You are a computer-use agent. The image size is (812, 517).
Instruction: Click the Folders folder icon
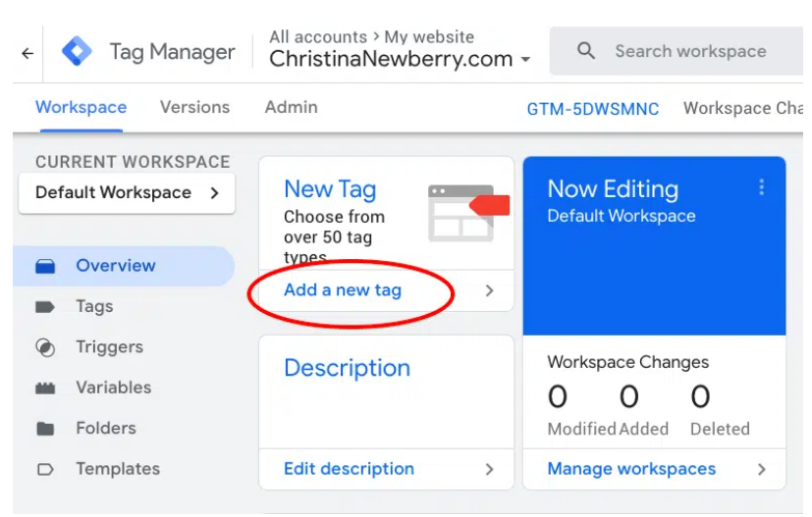(45, 429)
